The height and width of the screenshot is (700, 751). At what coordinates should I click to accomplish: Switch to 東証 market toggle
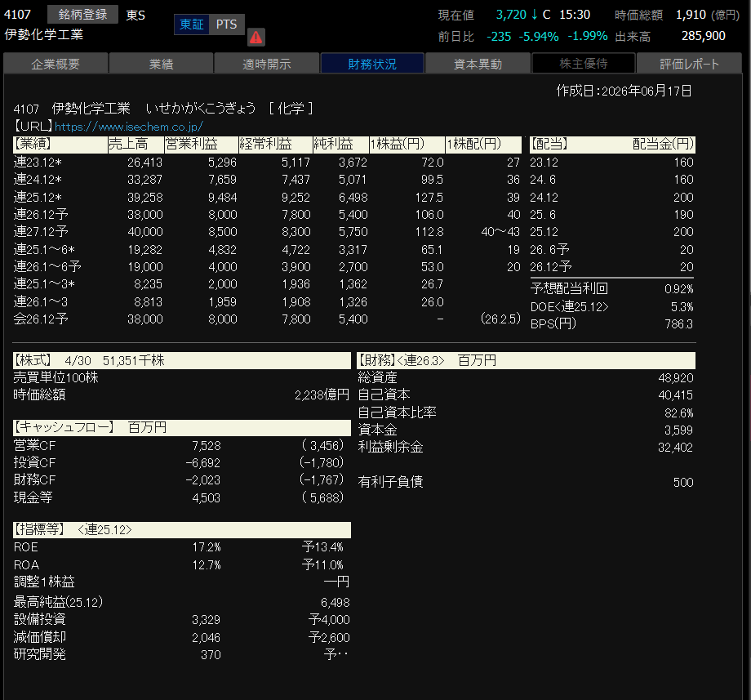coord(192,24)
